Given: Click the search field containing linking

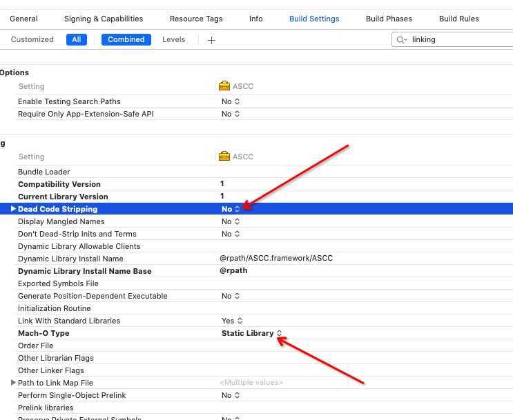Looking at the screenshot, I should click(453, 39).
